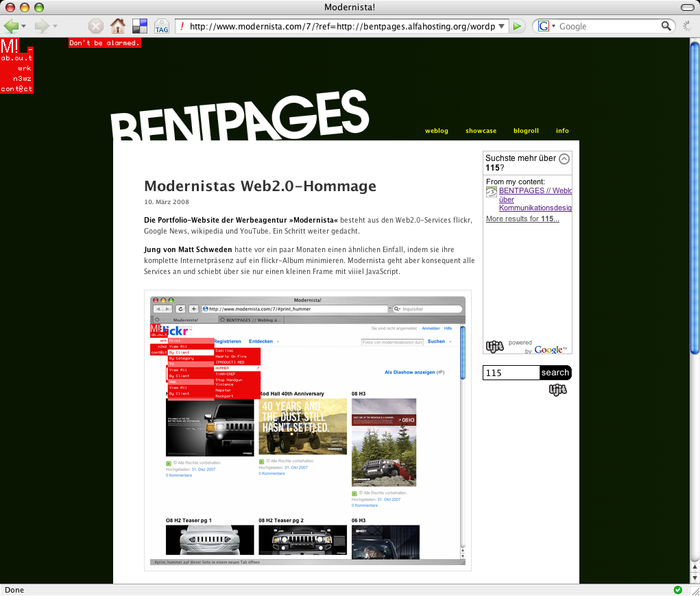Follow the Jung von Matt Schweden link

tap(188, 249)
